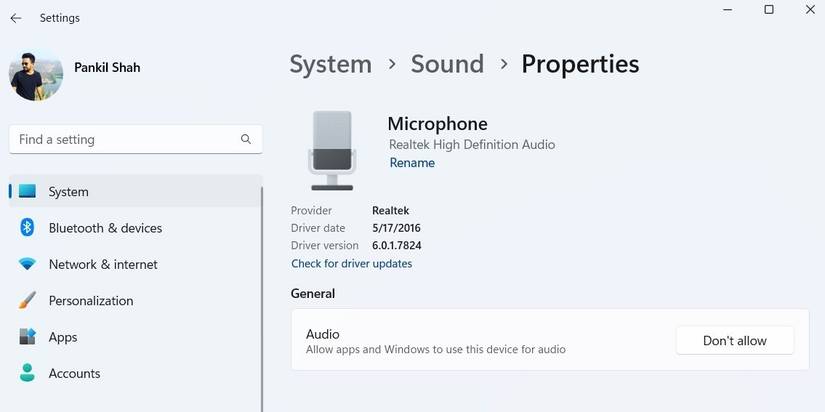Click the Pankil Shah profile picture
This screenshot has width=825, height=412.
point(36,74)
